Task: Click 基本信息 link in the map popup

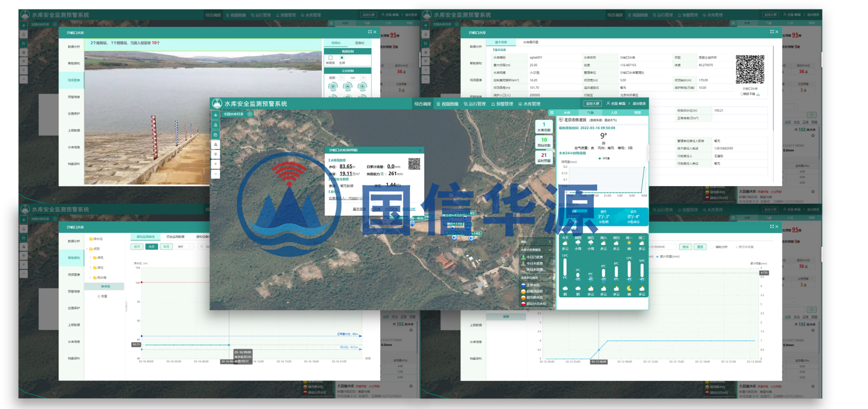Action: pyautogui.click(x=359, y=208)
